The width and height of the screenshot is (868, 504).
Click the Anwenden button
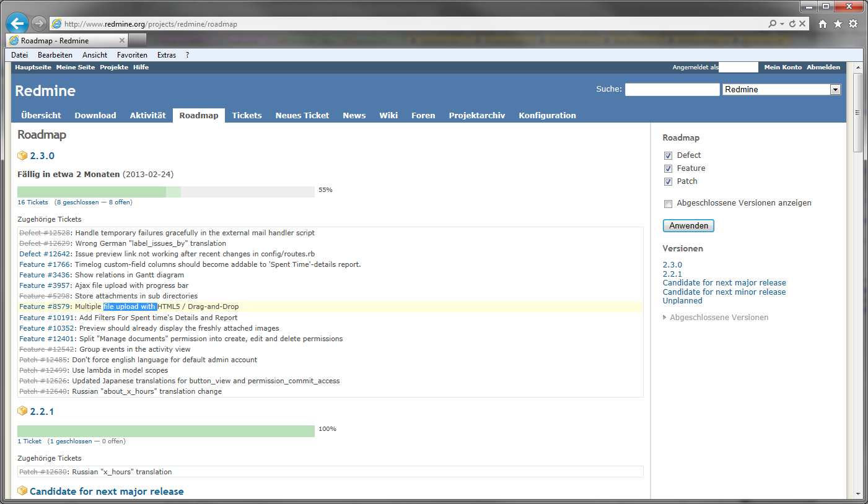(688, 226)
